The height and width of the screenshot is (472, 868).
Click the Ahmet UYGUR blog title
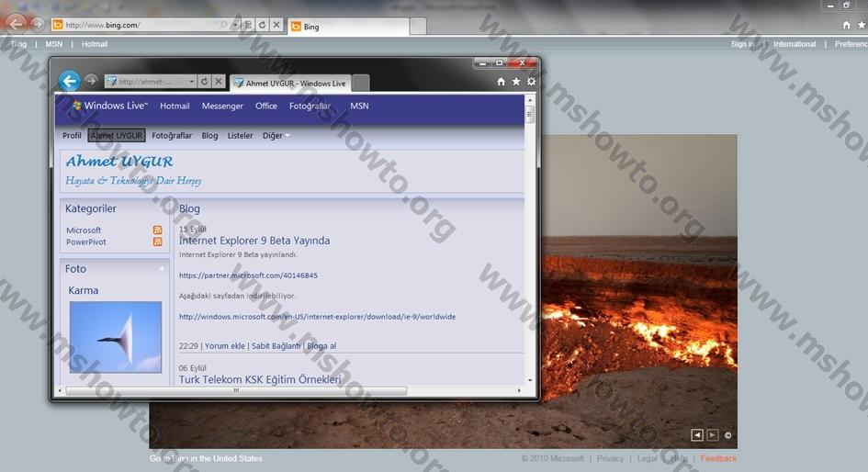[x=119, y=162]
